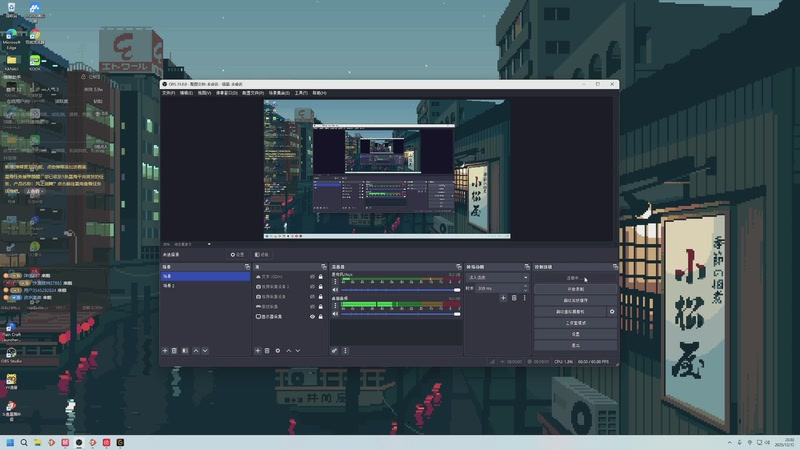Toggle visibility of 文本 (GDI+) source
800x450 pixels.
pos(312,277)
